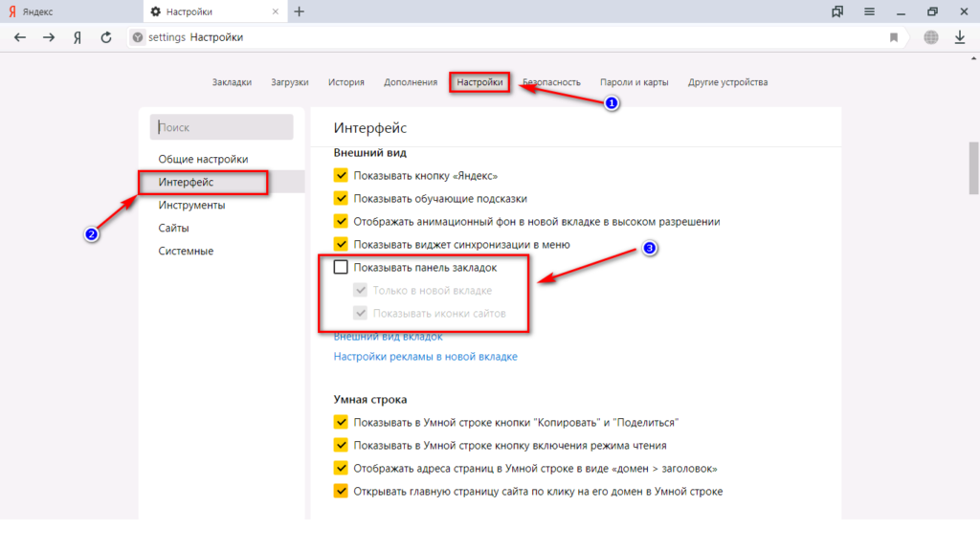Viewport: 980px width, 551px height.
Task: Toggle Показывать иконки сайтов checkbox
Action: 360,313
